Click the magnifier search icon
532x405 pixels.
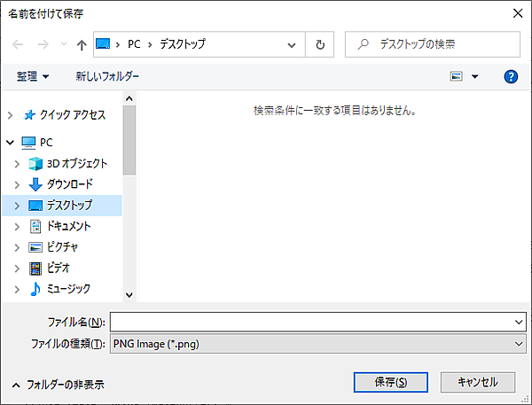tap(363, 44)
